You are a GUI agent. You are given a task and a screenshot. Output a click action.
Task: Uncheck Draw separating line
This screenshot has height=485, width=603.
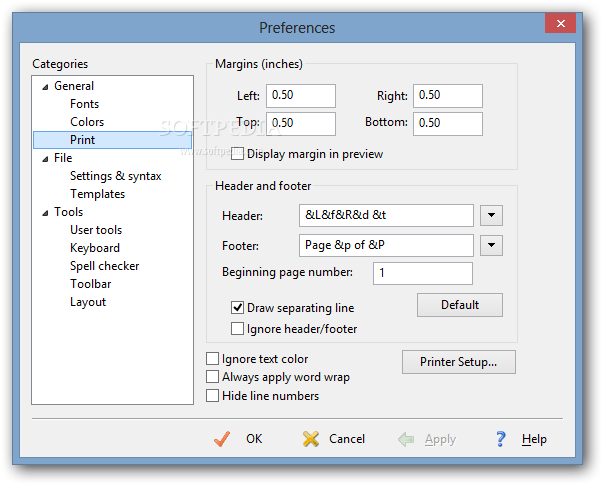(x=238, y=308)
